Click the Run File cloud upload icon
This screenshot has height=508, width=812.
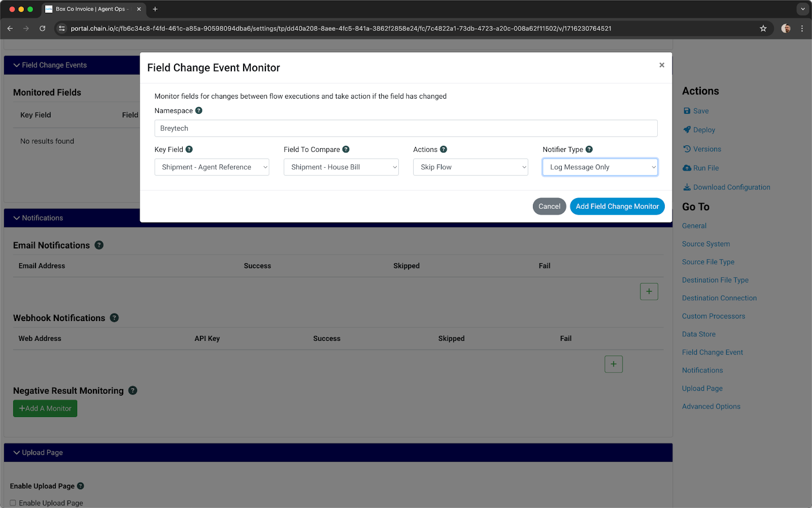(687, 168)
